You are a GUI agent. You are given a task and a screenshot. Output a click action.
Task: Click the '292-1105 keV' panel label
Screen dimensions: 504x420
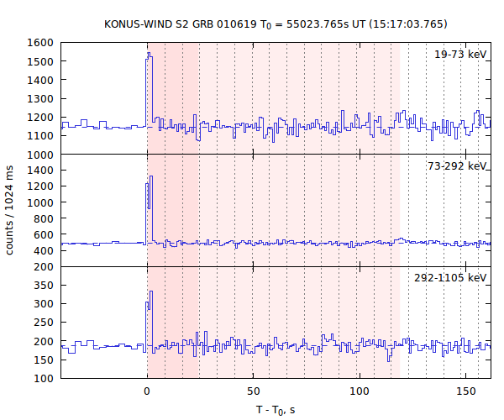[x=450, y=278]
